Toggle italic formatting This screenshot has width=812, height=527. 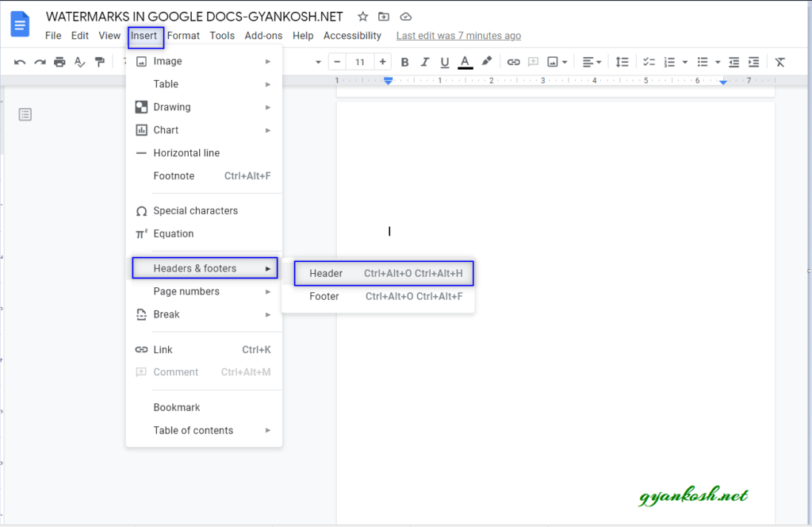pyautogui.click(x=425, y=61)
